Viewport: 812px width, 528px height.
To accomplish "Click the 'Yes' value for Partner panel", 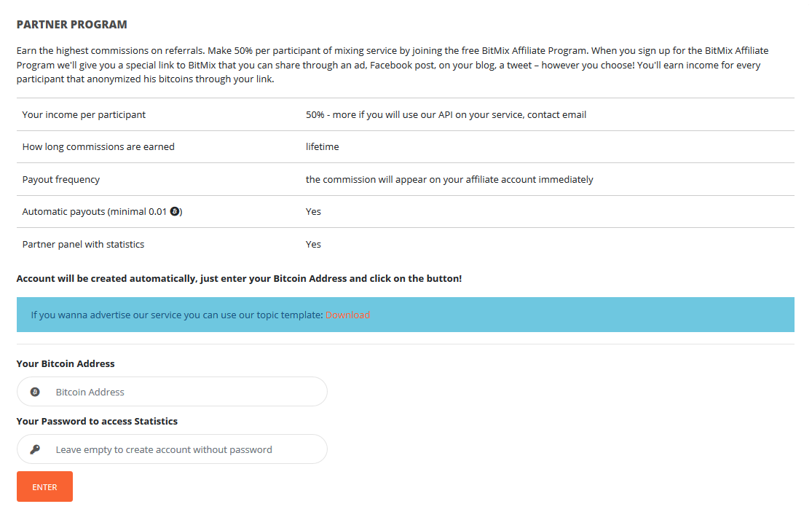I will coord(313,244).
